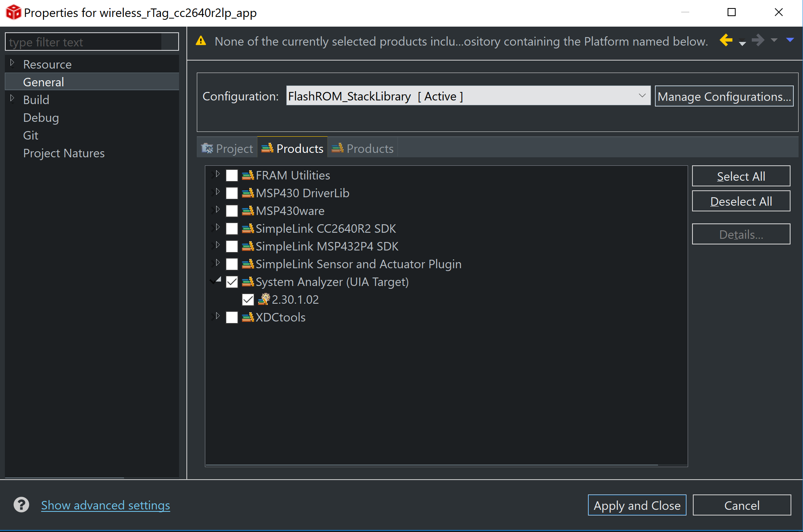Click the Deselect All button
Image resolution: width=803 pixels, height=532 pixels.
click(x=741, y=201)
